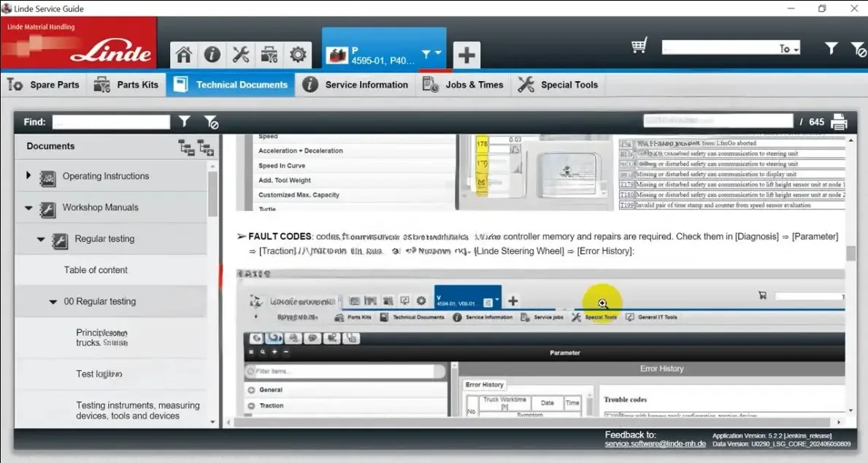Click into the Find input field
Image resolution: width=868 pixels, height=463 pixels.
click(x=111, y=122)
